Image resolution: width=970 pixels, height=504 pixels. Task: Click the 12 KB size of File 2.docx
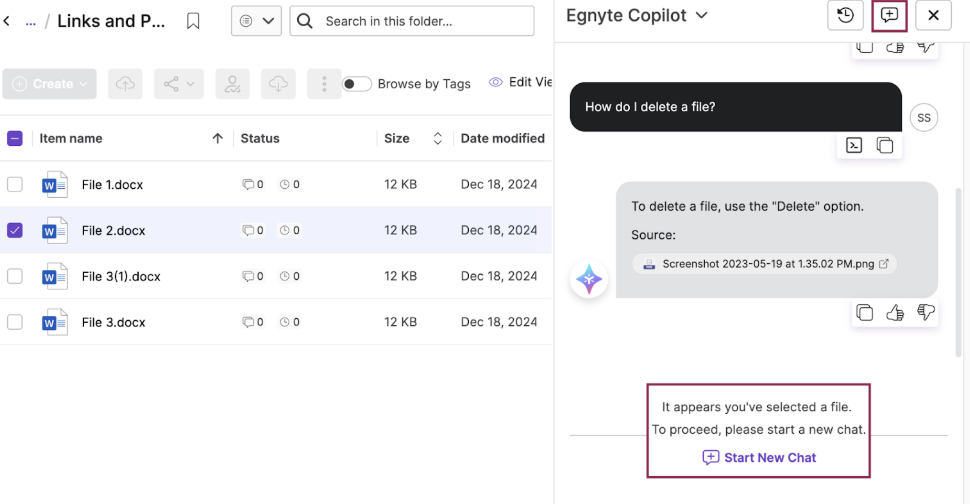click(x=400, y=230)
